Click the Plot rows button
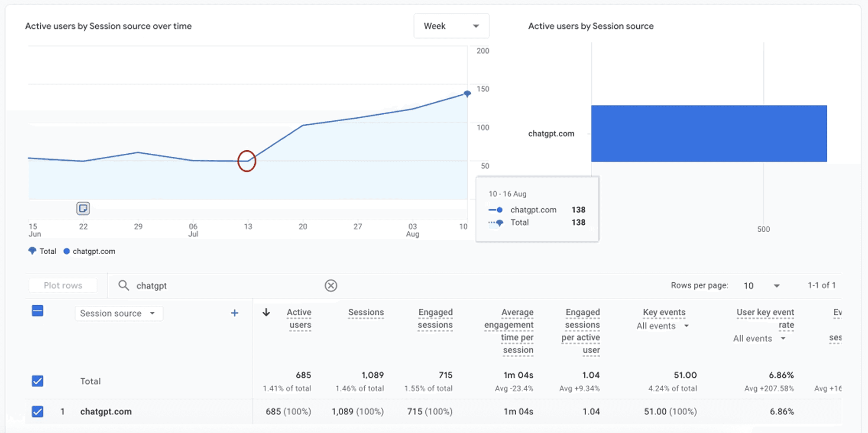This screenshot has width=868, height=433. click(62, 285)
